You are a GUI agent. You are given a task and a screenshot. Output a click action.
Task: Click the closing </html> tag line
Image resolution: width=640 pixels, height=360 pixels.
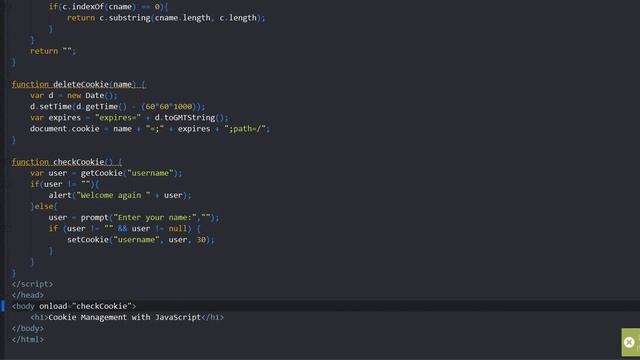(28, 339)
